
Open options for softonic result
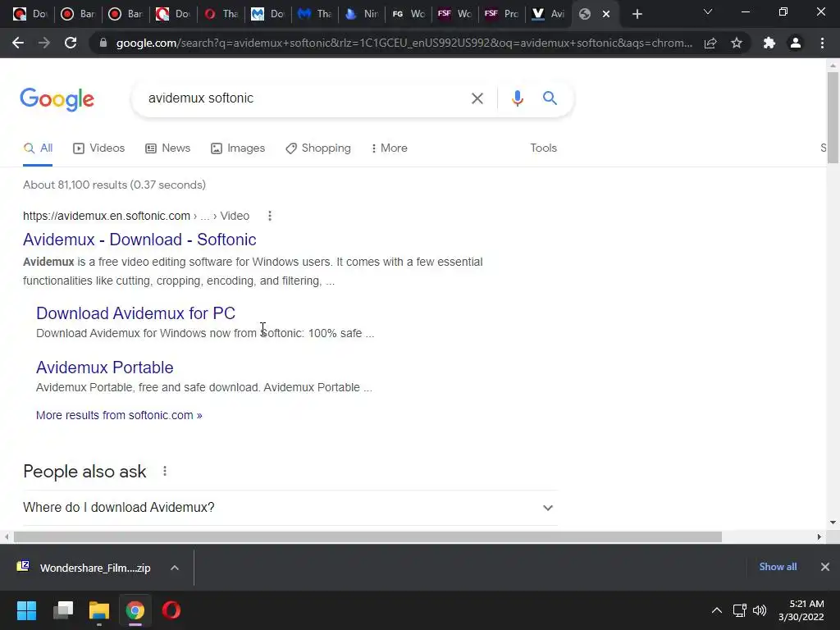click(x=269, y=216)
